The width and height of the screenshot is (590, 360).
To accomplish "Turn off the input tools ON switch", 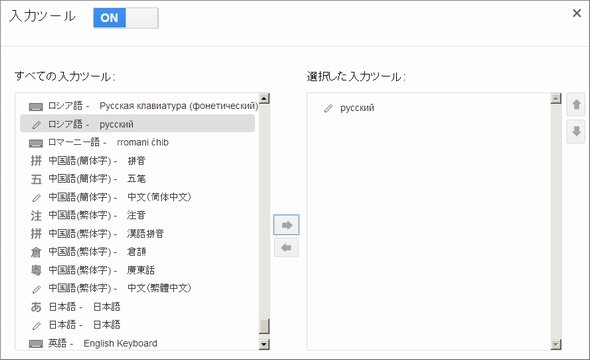I will tap(126, 18).
